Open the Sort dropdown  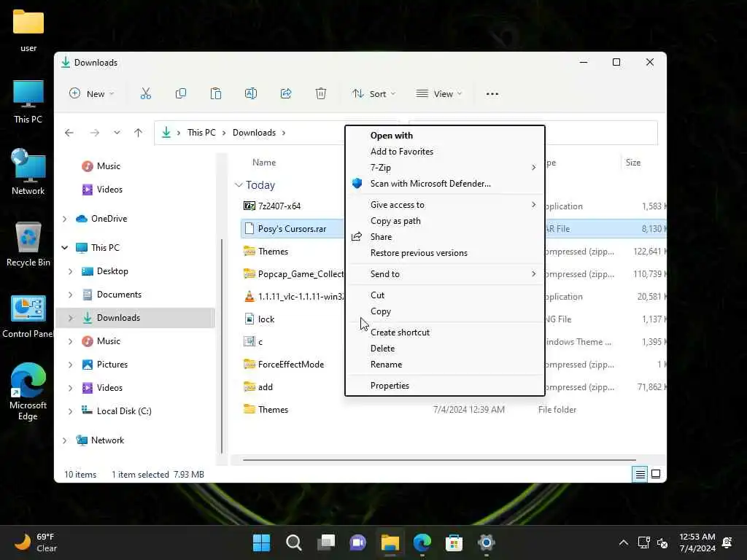tap(373, 94)
